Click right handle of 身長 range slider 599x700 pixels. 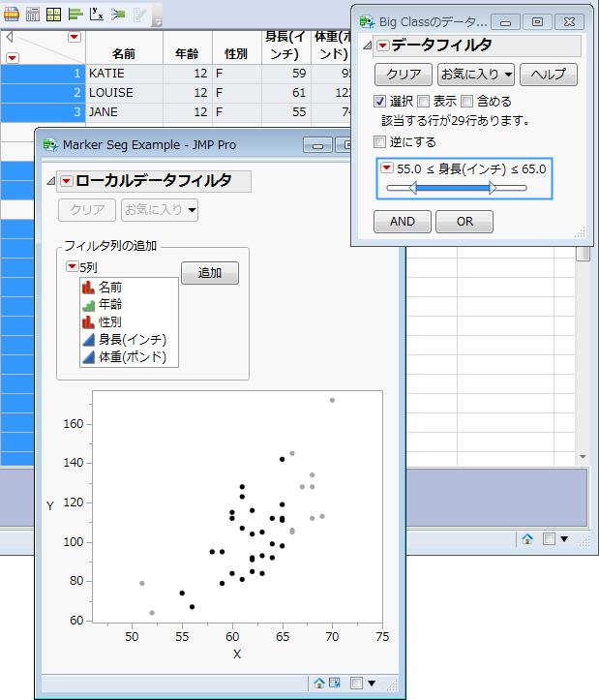(492, 188)
